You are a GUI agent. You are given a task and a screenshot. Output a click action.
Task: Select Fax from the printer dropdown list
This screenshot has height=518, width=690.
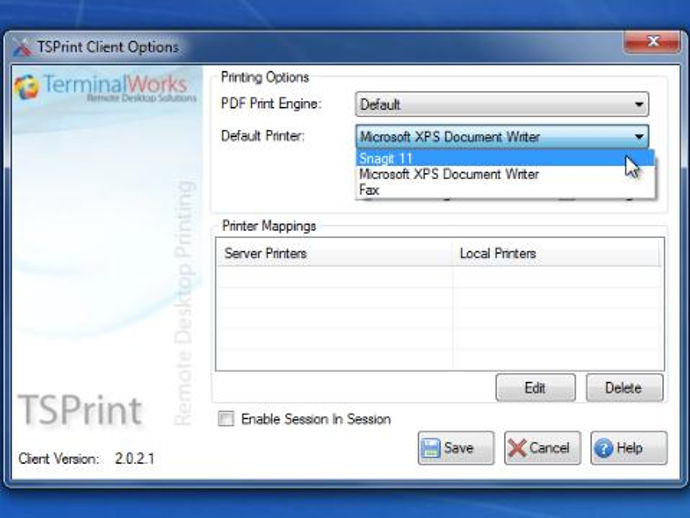point(505,190)
